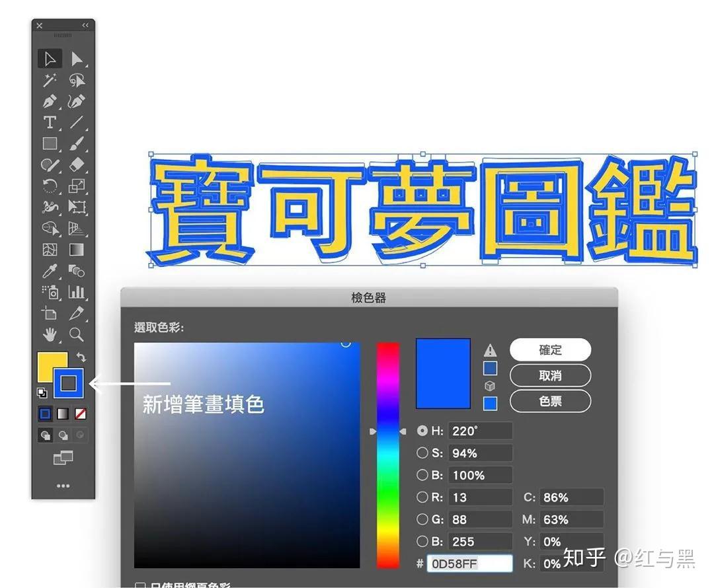Image resolution: width=714 pixels, height=588 pixels.
Task: Select the Artboard tool
Action: pyautogui.click(x=50, y=314)
